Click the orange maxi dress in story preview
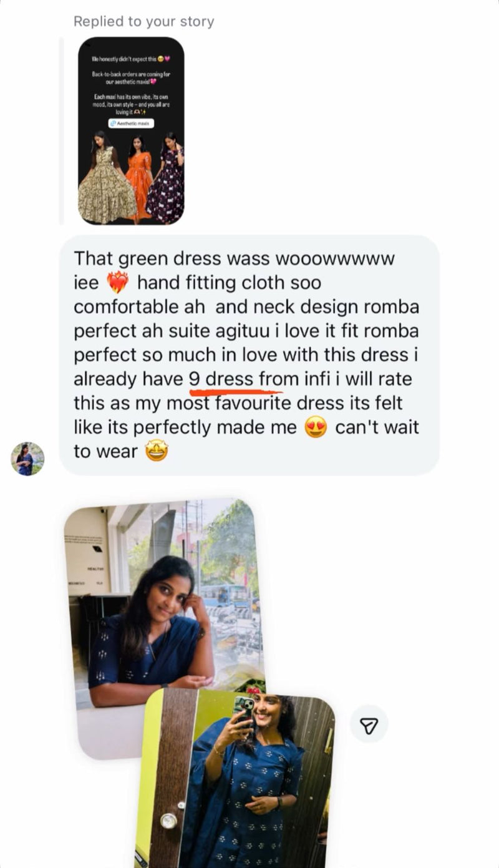The width and height of the screenshot is (499, 868). click(x=138, y=181)
